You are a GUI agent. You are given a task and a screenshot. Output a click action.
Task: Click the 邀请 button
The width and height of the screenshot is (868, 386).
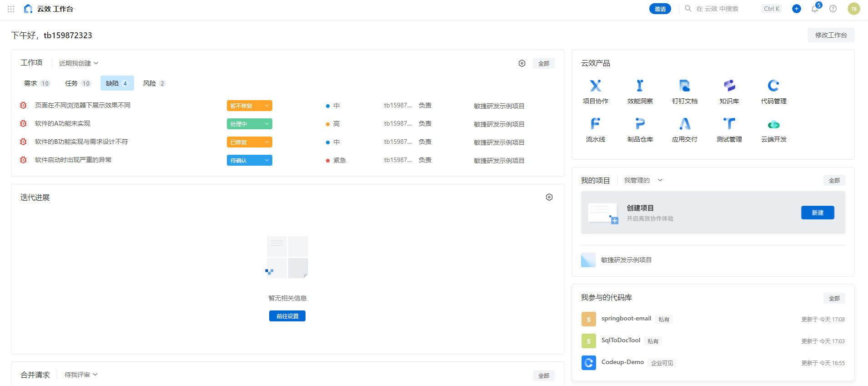click(x=660, y=9)
